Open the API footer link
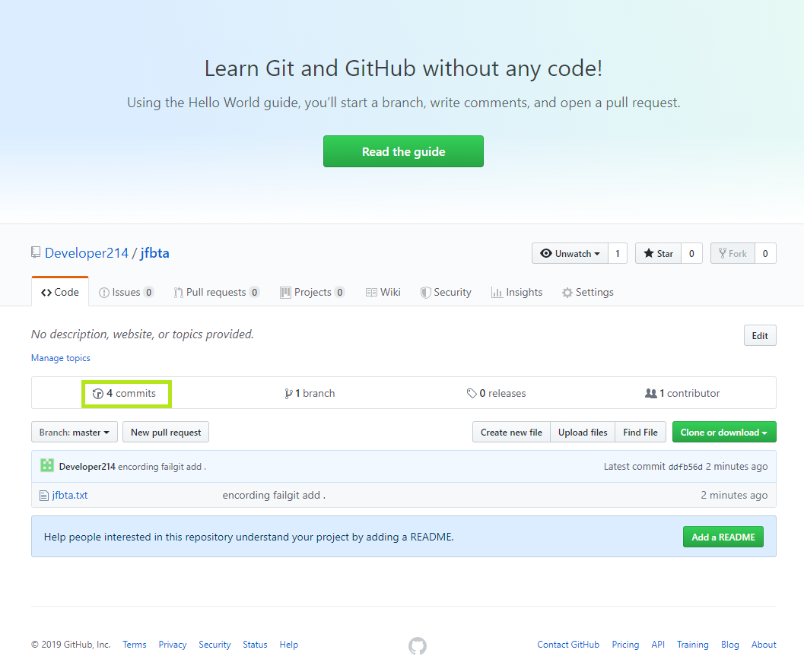The image size is (804, 672). [x=658, y=645]
